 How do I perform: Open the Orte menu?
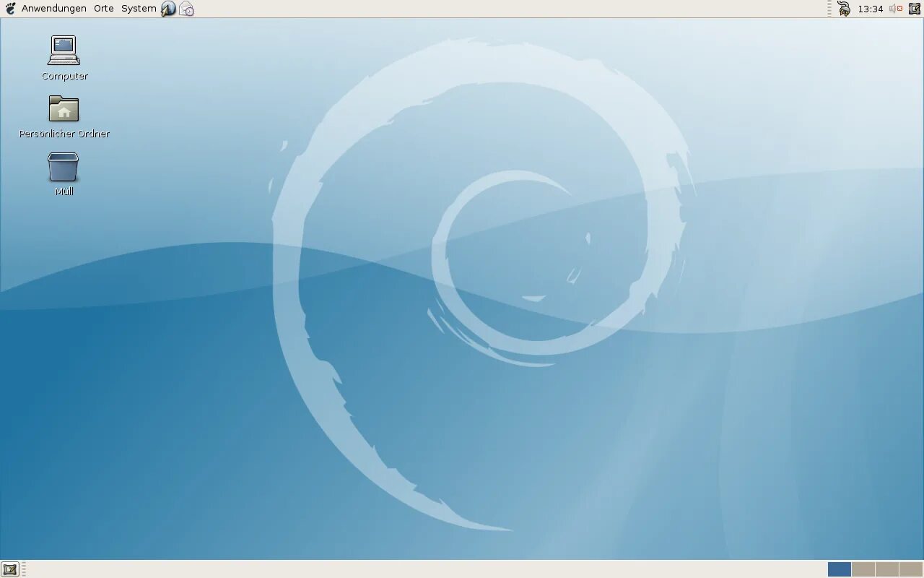pyautogui.click(x=104, y=9)
